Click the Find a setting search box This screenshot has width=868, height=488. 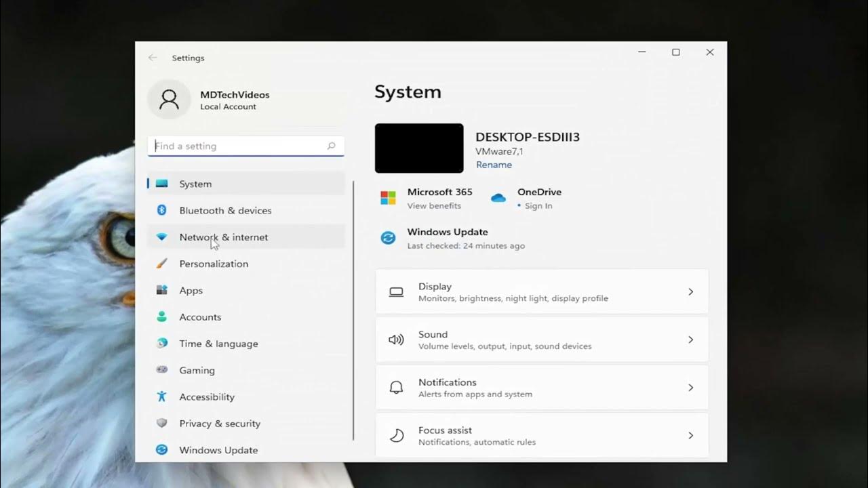click(x=246, y=146)
